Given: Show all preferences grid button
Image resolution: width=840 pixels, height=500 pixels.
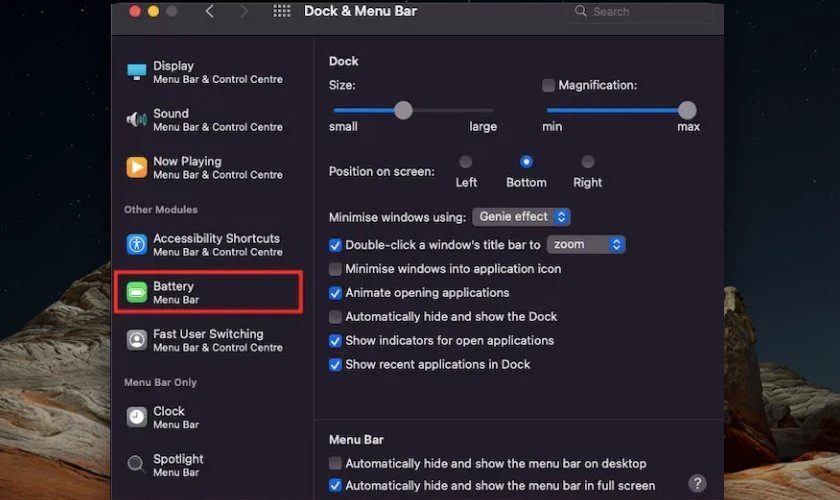Looking at the screenshot, I should coord(282,12).
